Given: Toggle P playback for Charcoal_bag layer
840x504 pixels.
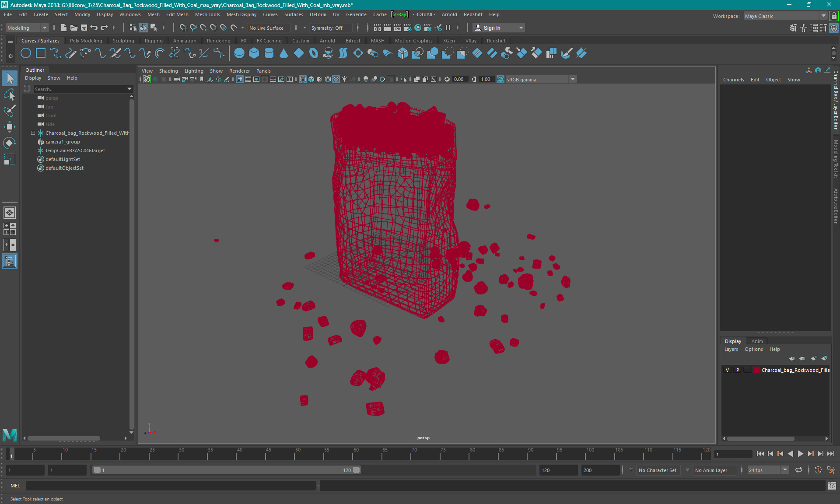Looking at the screenshot, I should tap(737, 370).
